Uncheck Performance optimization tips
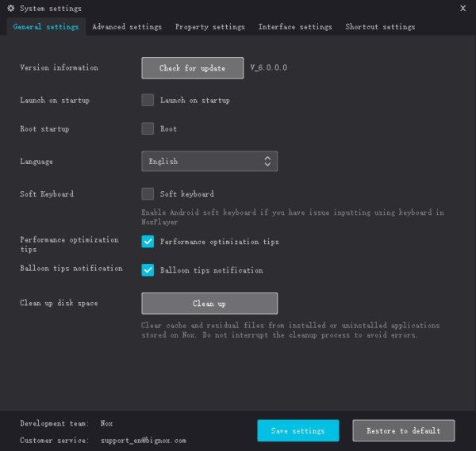The height and width of the screenshot is (451, 476). pos(148,242)
